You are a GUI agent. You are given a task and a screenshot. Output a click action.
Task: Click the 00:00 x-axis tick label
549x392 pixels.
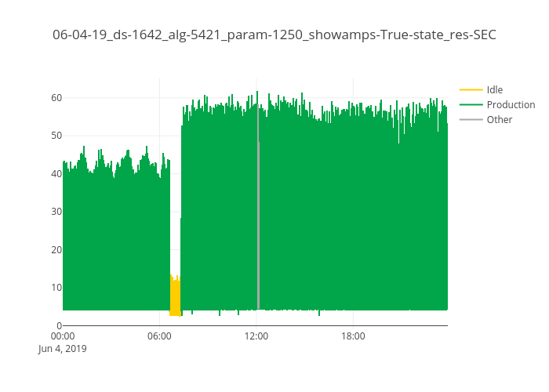coord(63,336)
